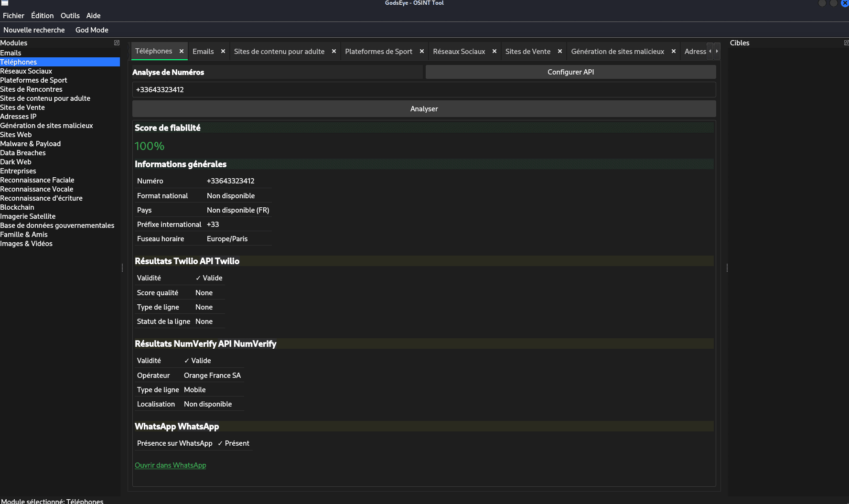The image size is (849, 504).
Task: Select Reconnaissance Faciale module
Action: [60, 180]
